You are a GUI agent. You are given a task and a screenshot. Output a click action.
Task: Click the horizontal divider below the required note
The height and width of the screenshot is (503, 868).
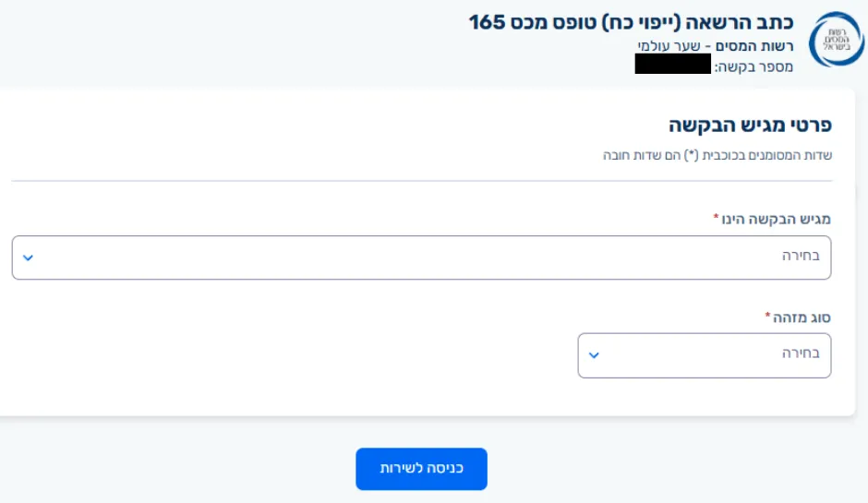[x=421, y=181]
